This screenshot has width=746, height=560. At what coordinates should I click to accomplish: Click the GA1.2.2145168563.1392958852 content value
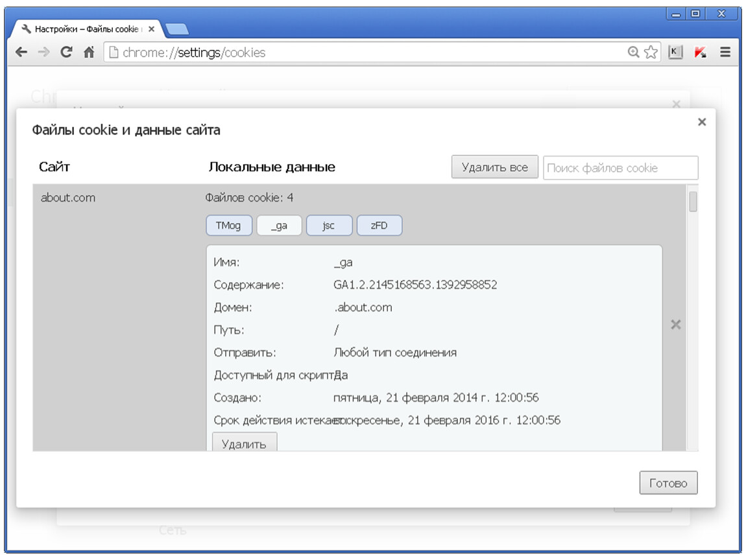(415, 285)
